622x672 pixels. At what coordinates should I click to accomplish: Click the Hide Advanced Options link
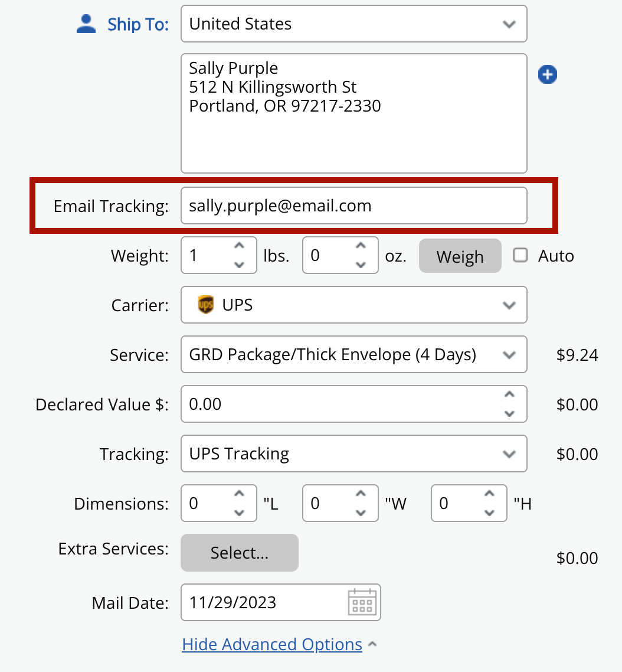pyautogui.click(x=272, y=644)
